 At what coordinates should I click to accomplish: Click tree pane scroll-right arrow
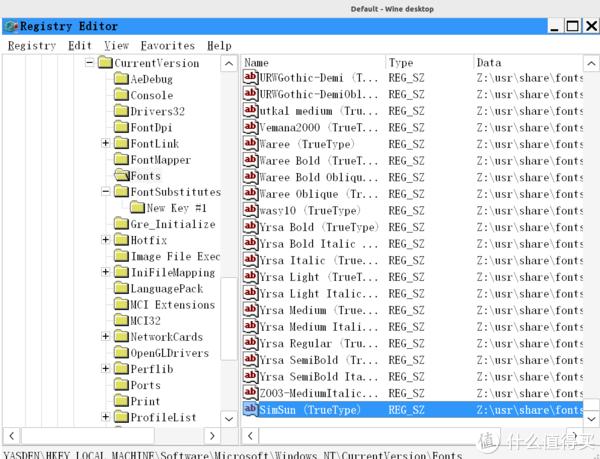pyautogui.click(x=212, y=435)
